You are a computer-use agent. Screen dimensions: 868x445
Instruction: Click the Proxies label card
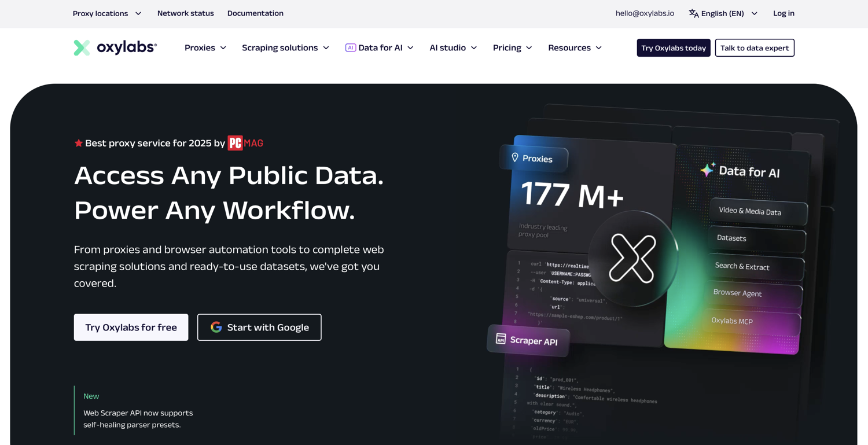[x=534, y=157]
